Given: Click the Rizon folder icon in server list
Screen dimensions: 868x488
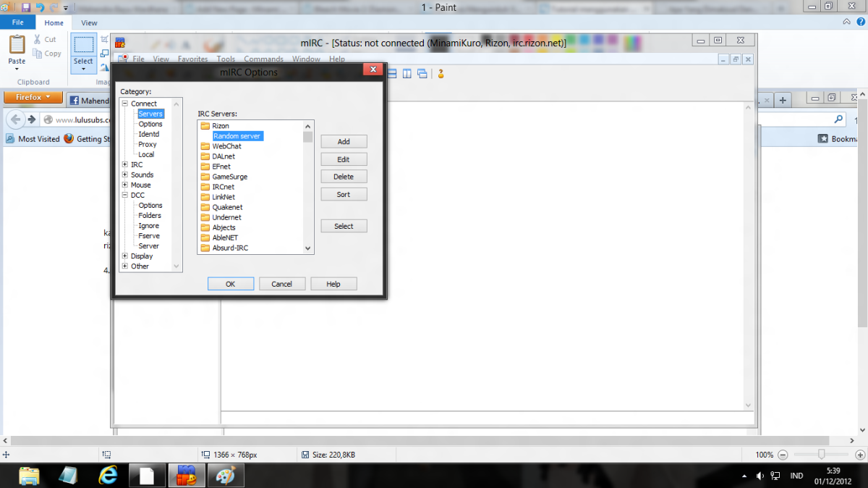Looking at the screenshot, I should (x=205, y=126).
